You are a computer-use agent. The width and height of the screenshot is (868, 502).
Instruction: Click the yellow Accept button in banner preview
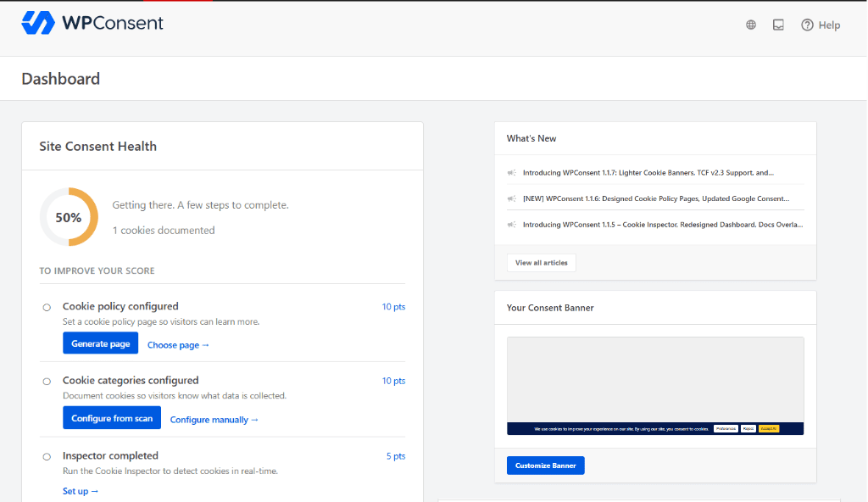[x=768, y=429]
